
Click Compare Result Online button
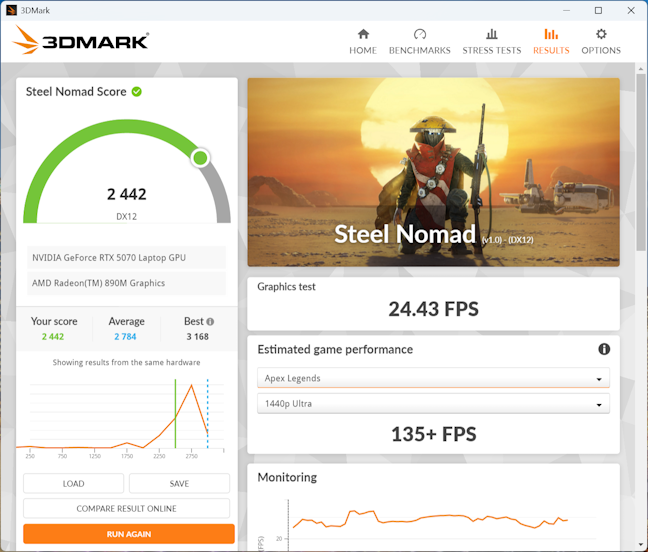click(126, 509)
